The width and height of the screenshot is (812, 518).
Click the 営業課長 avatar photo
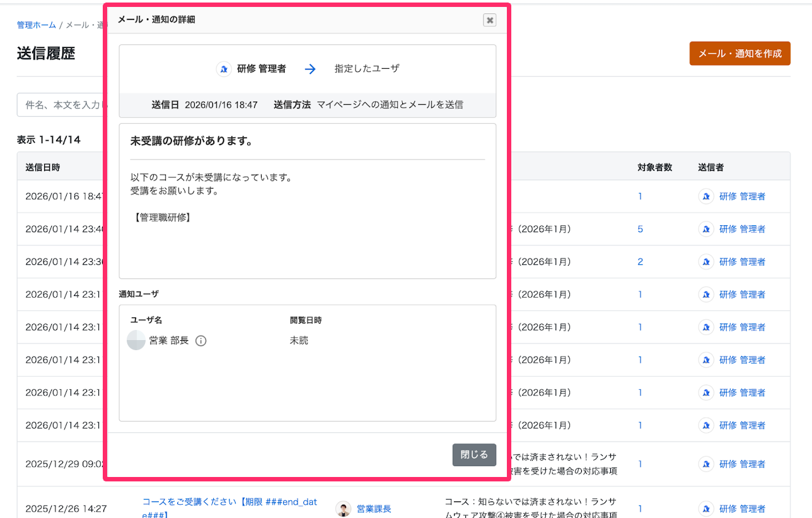(344, 509)
